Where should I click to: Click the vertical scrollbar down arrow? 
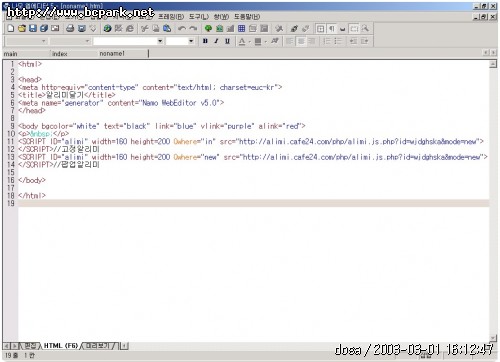point(493,338)
